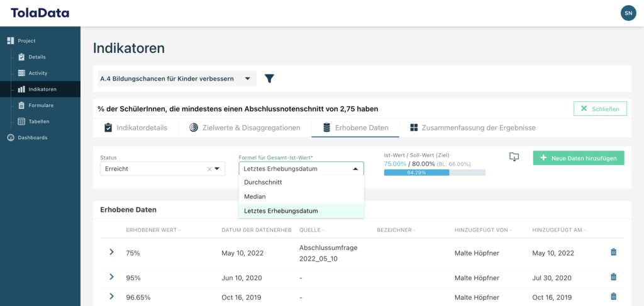Click the 64.29% progress bar

[435, 173]
